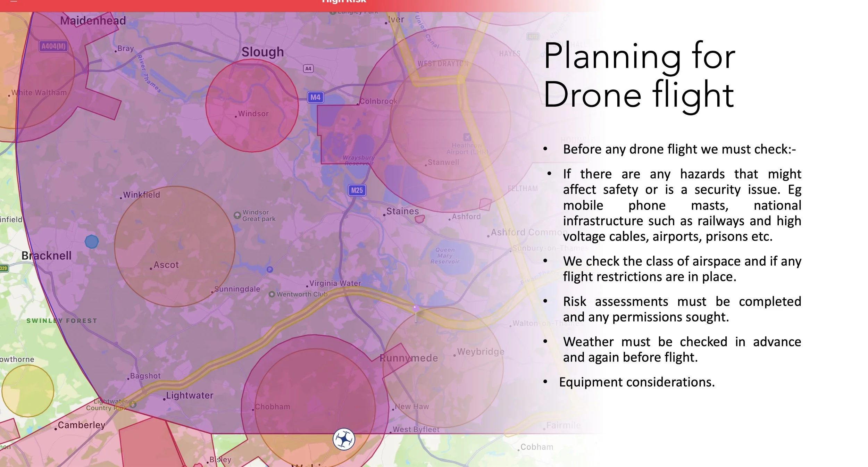This screenshot has width=868, height=467.
Task: Click the Slough town label
Action: pos(262,52)
